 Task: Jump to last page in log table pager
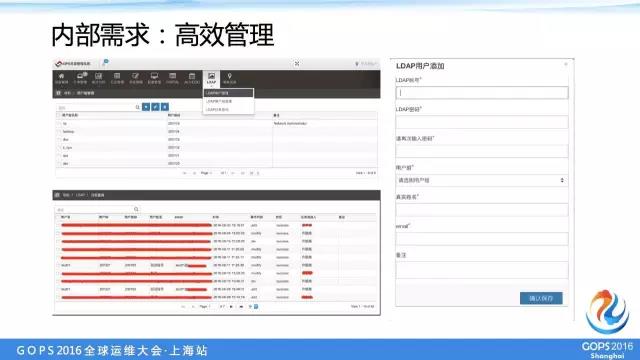tap(241, 307)
